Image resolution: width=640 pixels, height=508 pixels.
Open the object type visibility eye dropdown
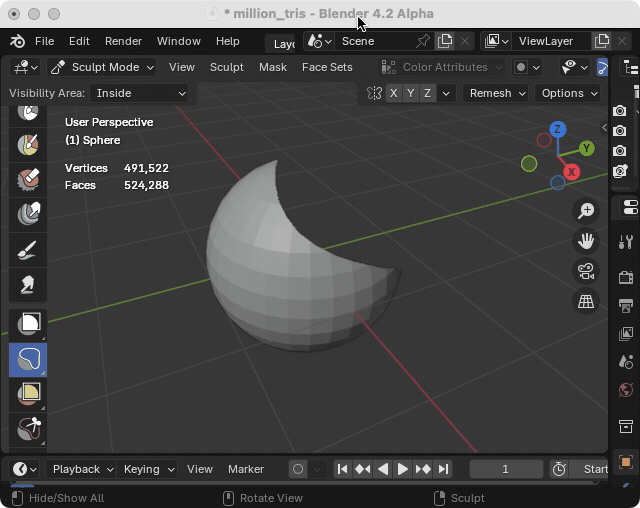point(574,67)
